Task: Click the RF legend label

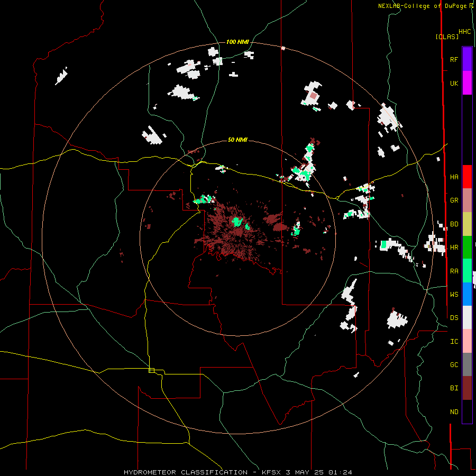Action: 454,59
